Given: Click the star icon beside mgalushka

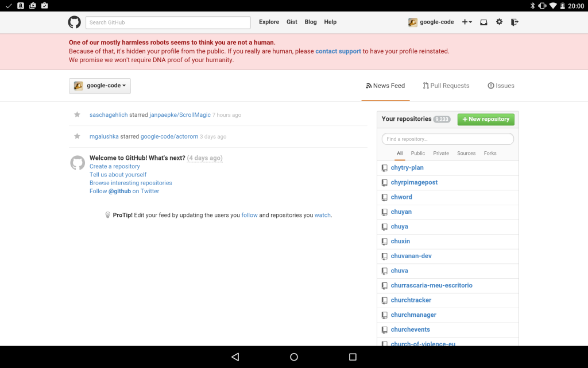Looking at the screenshot, I should click(x=78, y=136).
